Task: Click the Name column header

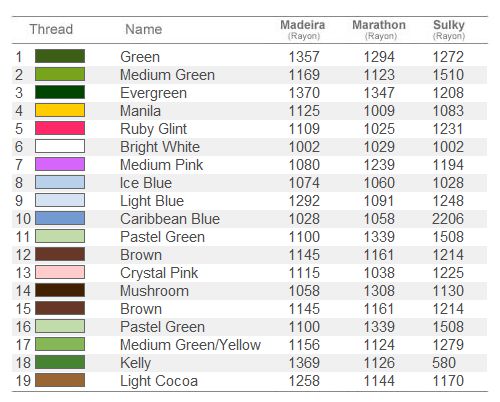Action: coord(144,29)
